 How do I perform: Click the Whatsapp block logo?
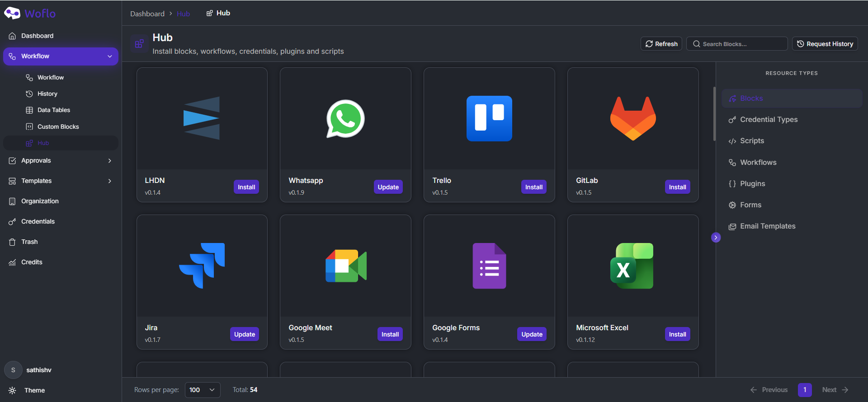tap(345, 118)
